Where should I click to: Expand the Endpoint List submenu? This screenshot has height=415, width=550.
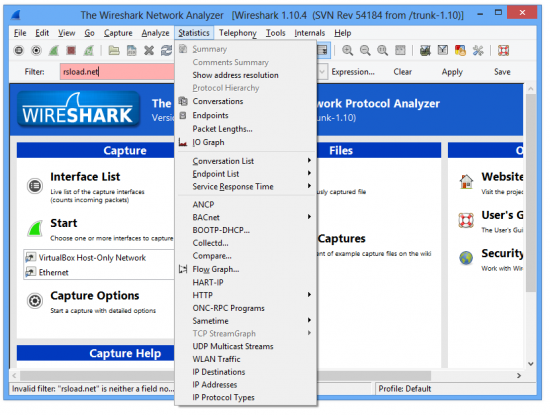coord(246,174)
